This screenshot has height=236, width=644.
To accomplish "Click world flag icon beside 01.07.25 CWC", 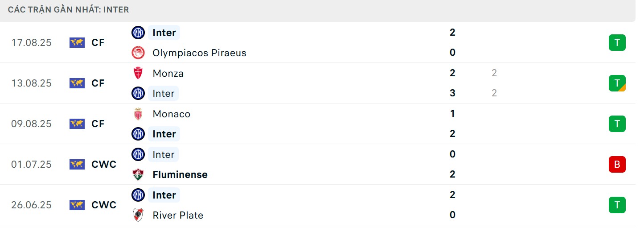I will coord(77,164).
